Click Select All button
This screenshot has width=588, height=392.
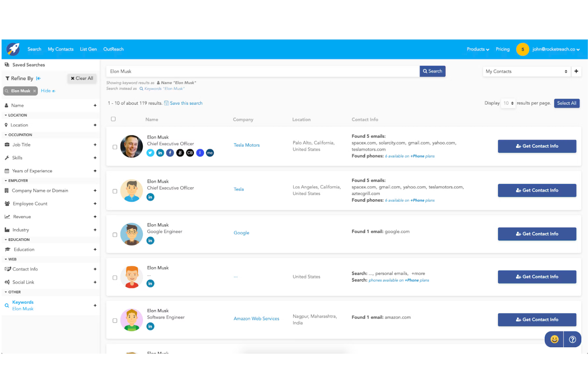tap(567, 103)
